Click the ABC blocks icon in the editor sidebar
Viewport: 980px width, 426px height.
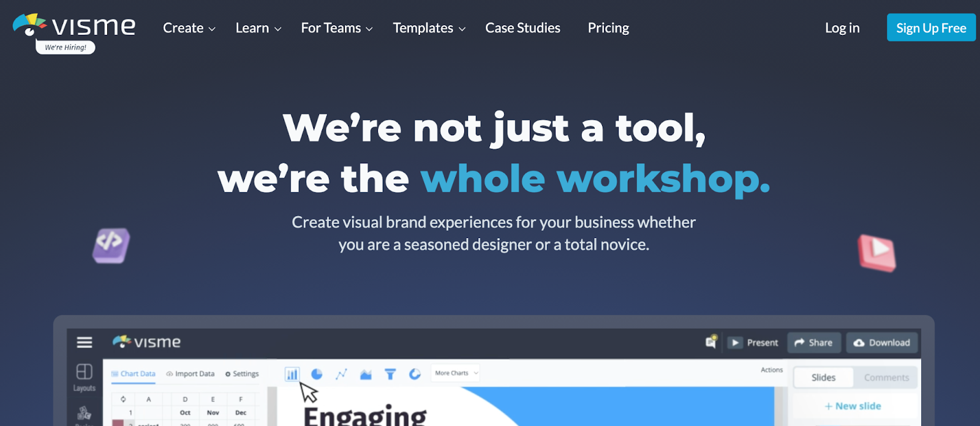pyautogui.click(x=84, y=414)
